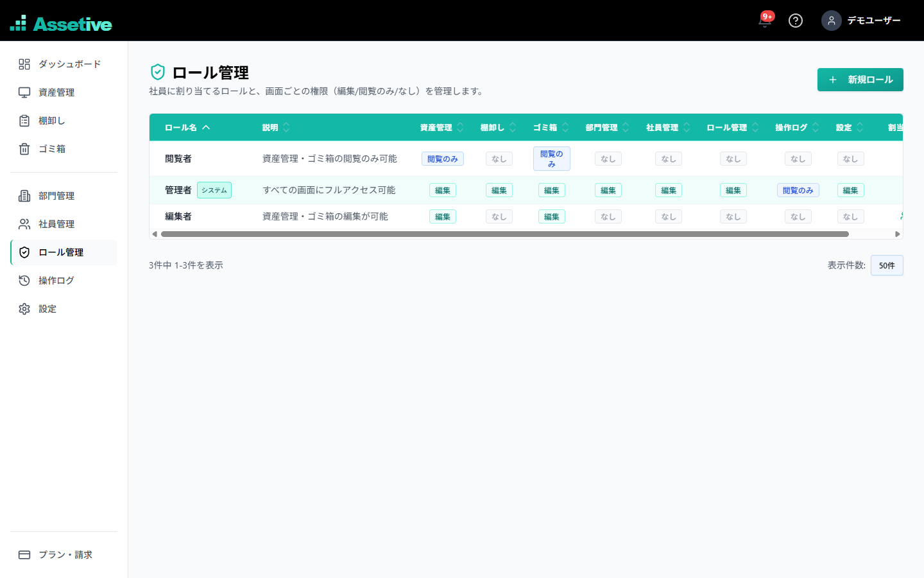Screen dimensions: 924x578
Task: Click 閲覧のみ badge in 閲覧者 資産管理 cell
Action: tap(443, 159)
